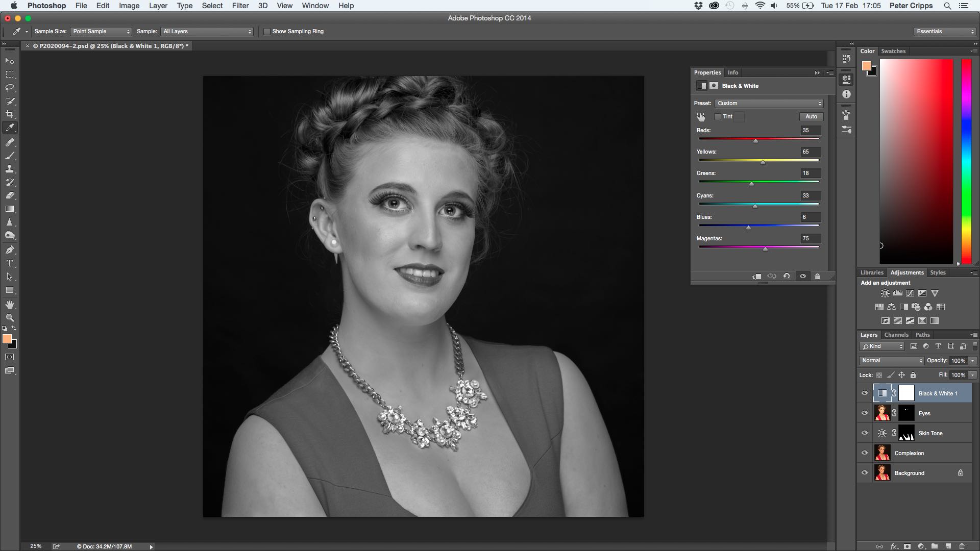Delete the adjustment layer with the Properties trash icon

pyautogui.click(x=817, y=276)
